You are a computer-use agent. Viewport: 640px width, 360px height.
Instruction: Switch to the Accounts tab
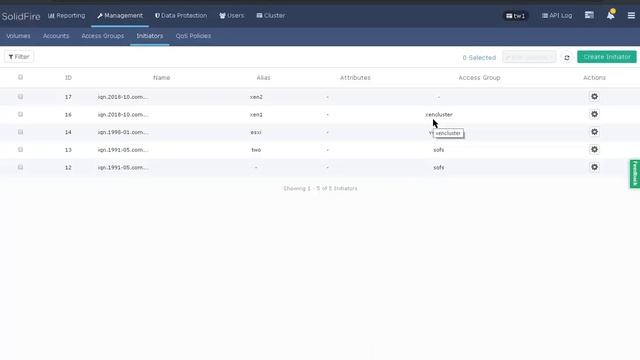[x=56, y=36]
